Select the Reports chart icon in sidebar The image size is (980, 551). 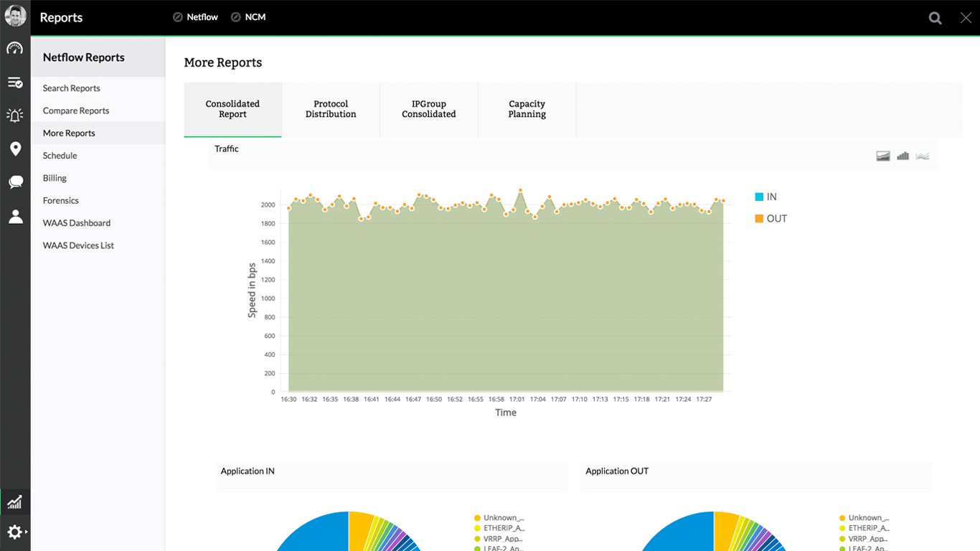pyautogui.click(x=15, y=501)
